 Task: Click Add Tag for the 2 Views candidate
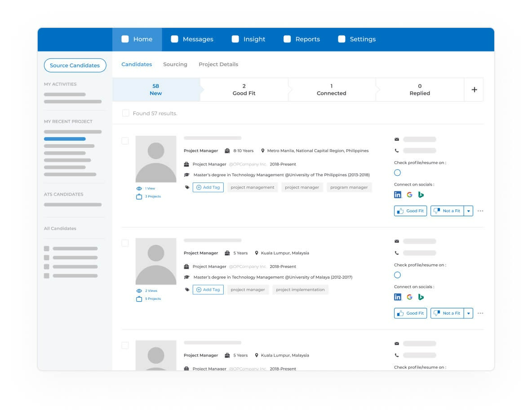click(208, 290)
